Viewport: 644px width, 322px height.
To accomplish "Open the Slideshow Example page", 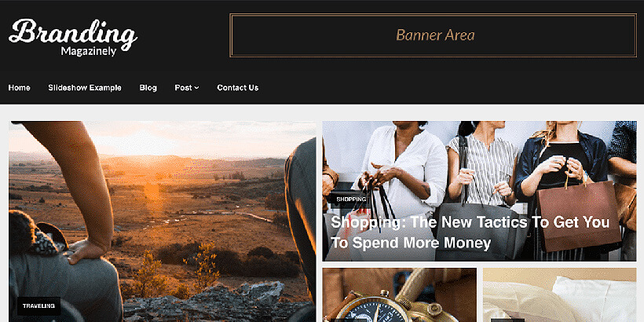I will [x=85, y=87].
